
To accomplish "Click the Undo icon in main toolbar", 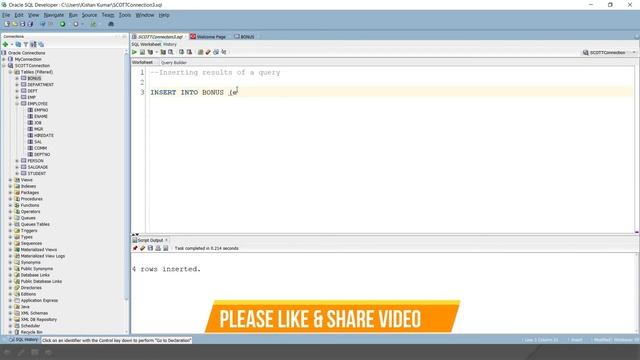I will point(42,24).
